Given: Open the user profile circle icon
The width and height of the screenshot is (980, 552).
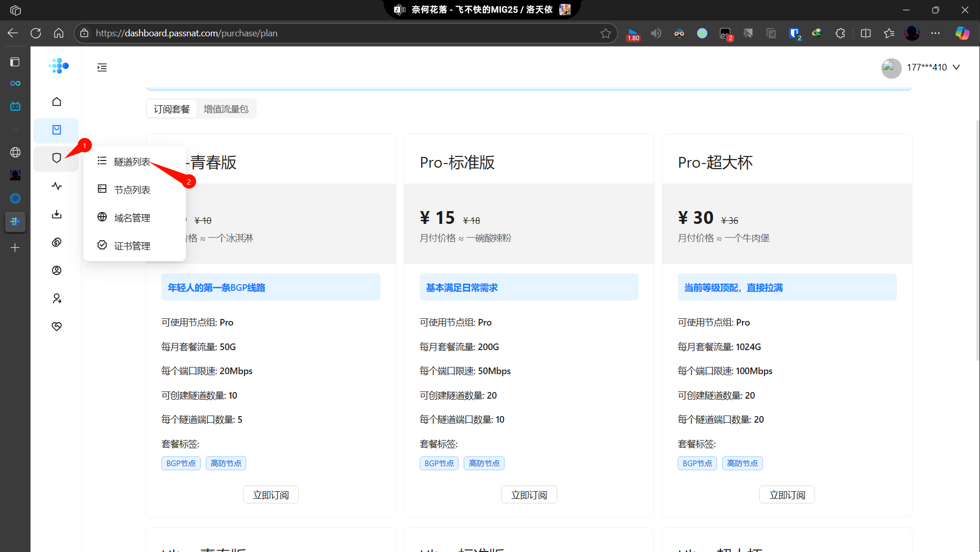Looking at the screenshot, I should tap(57, 270).
